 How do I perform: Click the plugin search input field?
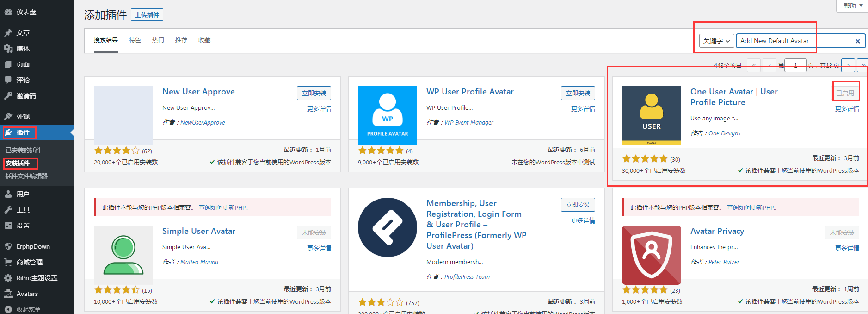(x=793, y=41)
